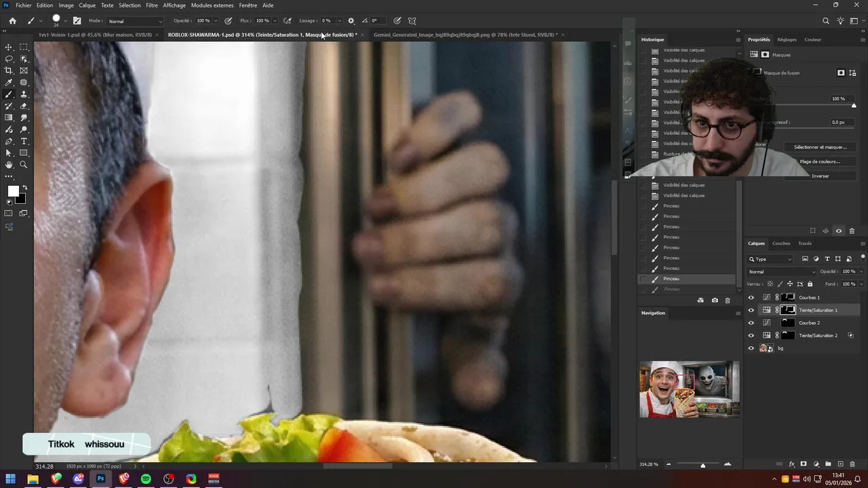Click Plage de couleurs button
The height and width of the screenshot is (488, 868).
tap(820, 161)
